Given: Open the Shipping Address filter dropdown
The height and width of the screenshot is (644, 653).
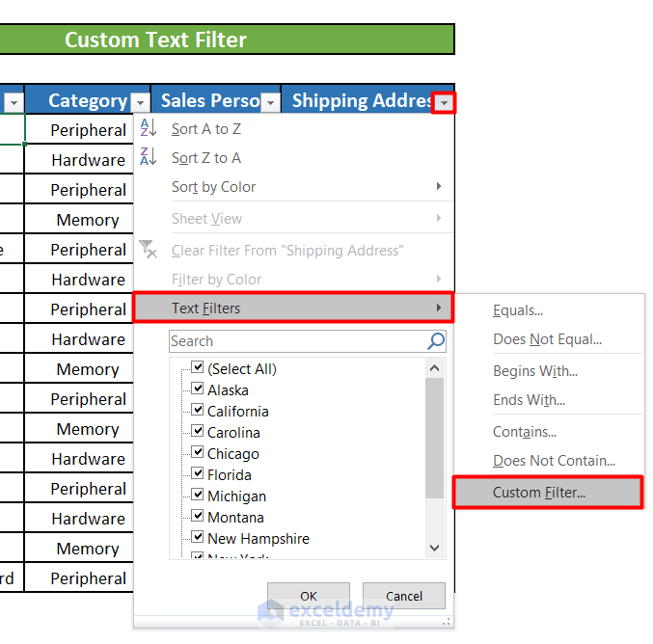Looking at the screenshot, I should [x=443, y=101].
